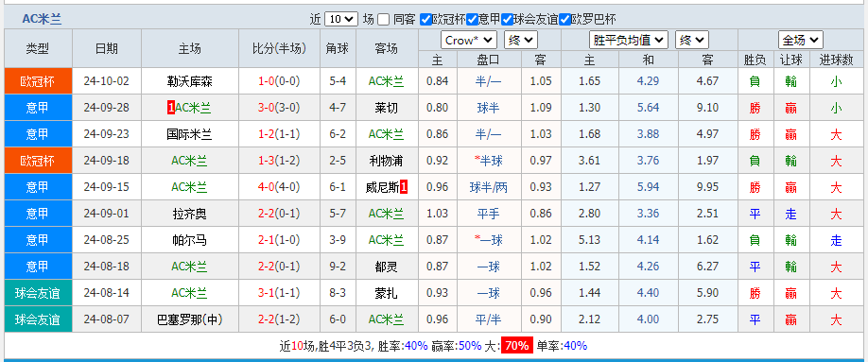
Task: Click the 平 result in the 拉齐奥 row
Action: click(755, 214)
